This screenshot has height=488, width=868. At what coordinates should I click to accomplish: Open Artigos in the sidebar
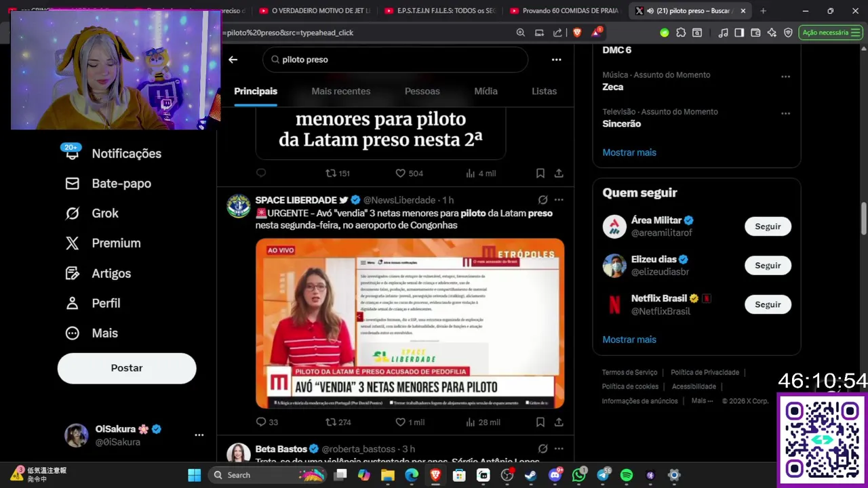coord(98,273)
